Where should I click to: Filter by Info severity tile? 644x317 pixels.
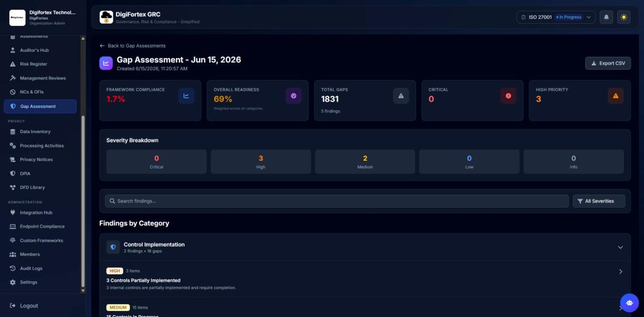coord(573,162)
